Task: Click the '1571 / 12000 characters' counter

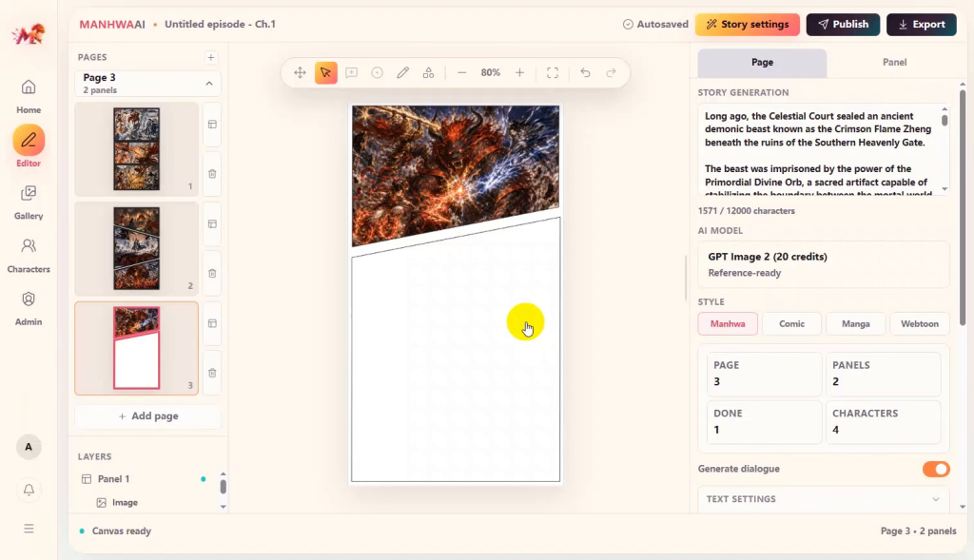Action: (746, 210)
